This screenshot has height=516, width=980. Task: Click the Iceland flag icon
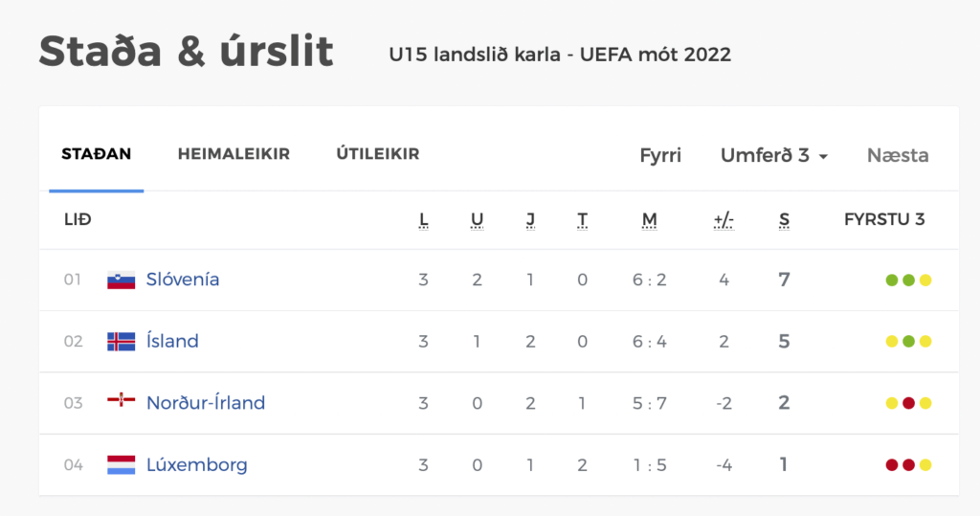[x=122, y=342]
